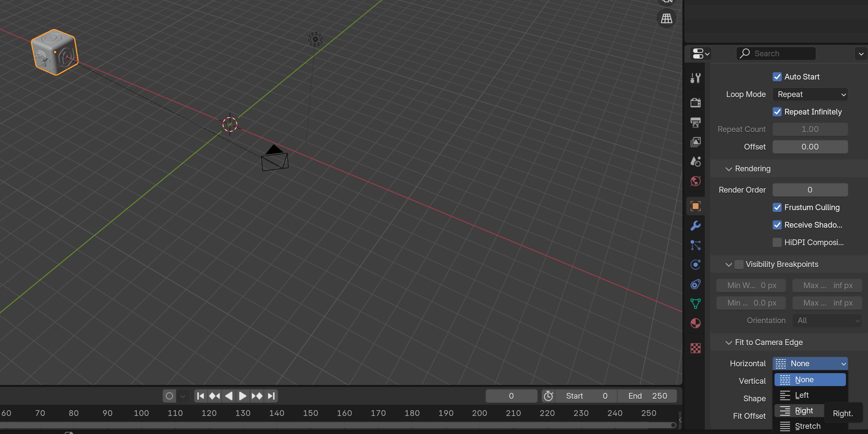868x434 pixels.
Task: Open the View Layer properties tab
Action: [x=696, y=142]
